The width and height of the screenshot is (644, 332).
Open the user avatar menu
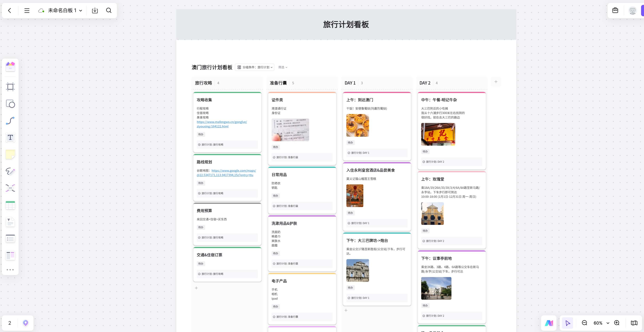[632, 11]
